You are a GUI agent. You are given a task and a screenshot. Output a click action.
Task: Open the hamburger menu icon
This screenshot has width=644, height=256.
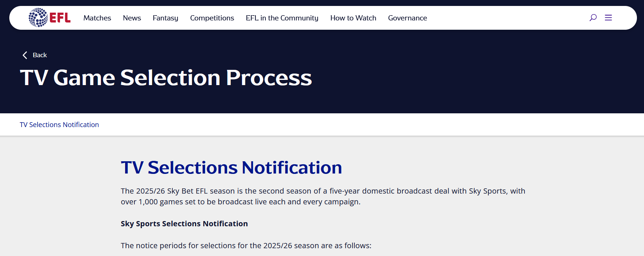608,17
